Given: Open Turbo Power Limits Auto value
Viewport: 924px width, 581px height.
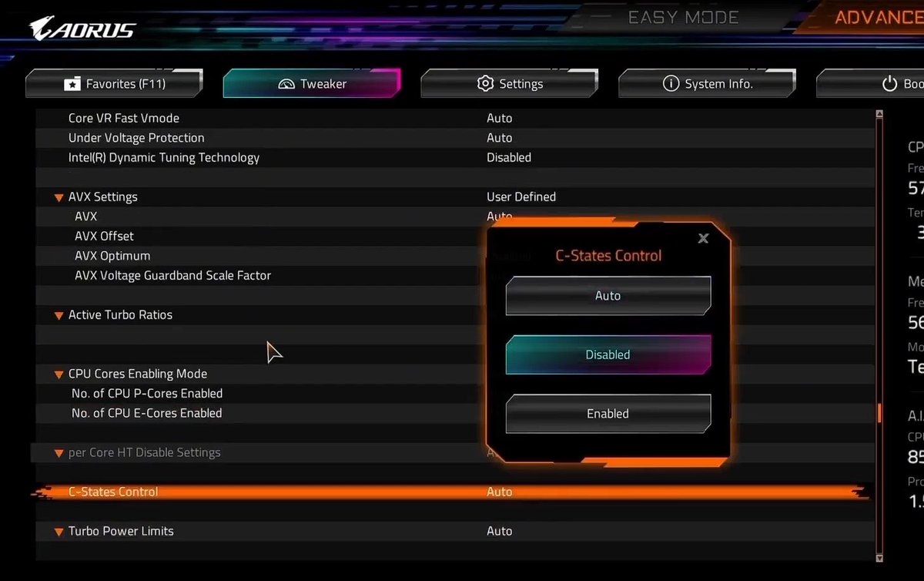Looking at the screenshot, I should point(499,531).
